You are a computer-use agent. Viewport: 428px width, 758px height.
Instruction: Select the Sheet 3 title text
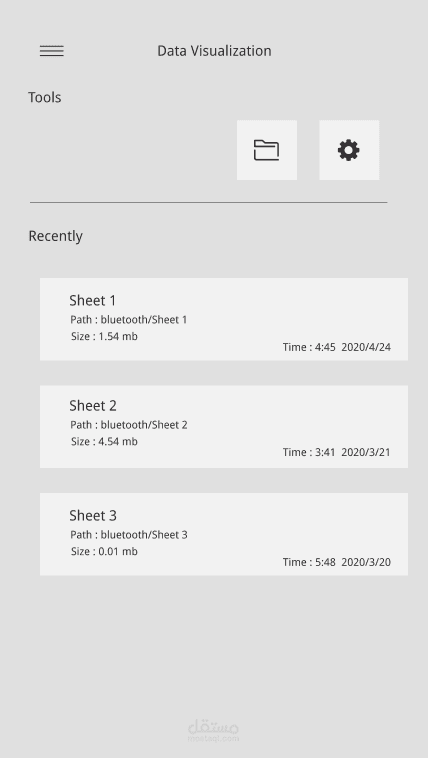[93, 515]
